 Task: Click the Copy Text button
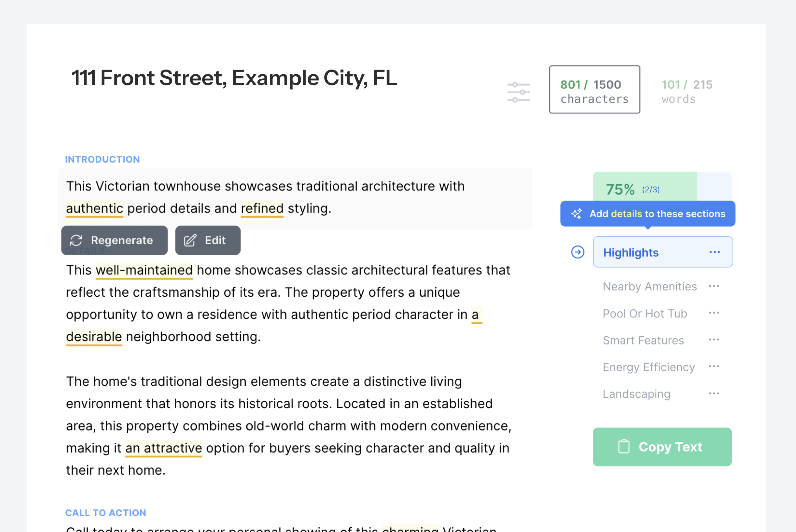[662, 447]
